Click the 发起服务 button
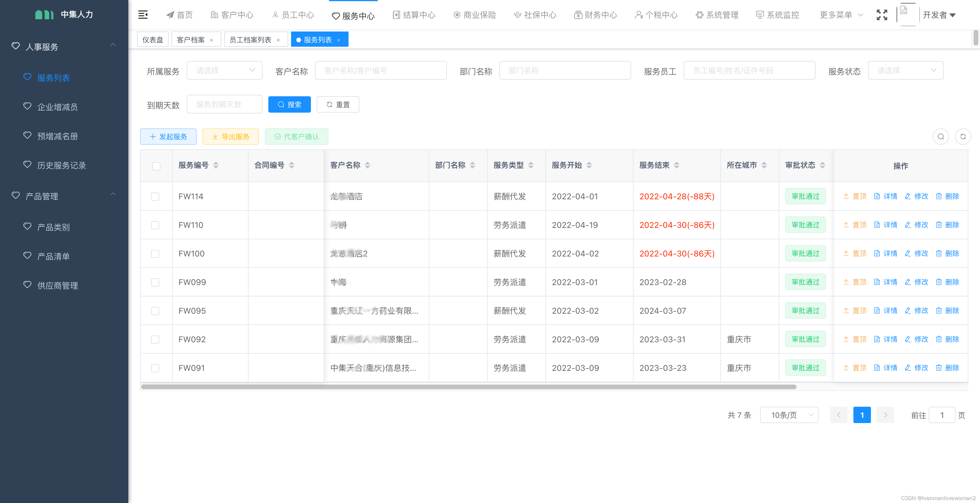Screen dimensions: 980x503 tap(168, 137)
